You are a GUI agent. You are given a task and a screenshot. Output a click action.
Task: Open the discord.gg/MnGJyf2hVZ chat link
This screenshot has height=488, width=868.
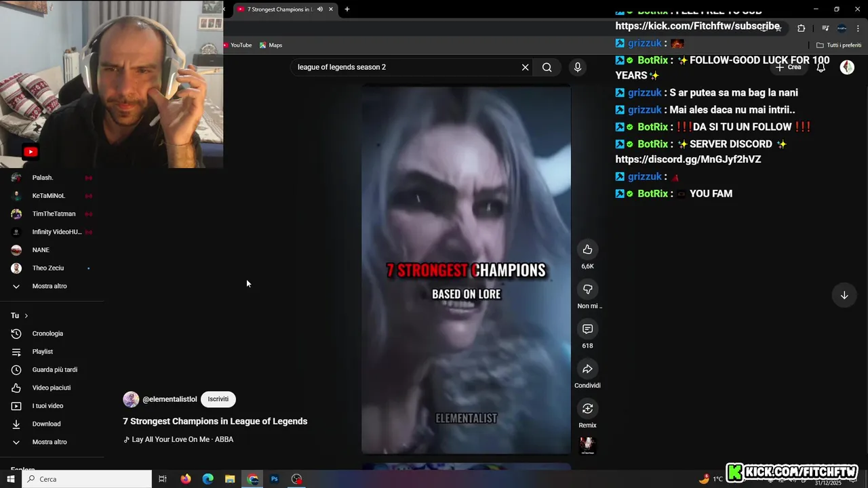(x=688, y=159)
